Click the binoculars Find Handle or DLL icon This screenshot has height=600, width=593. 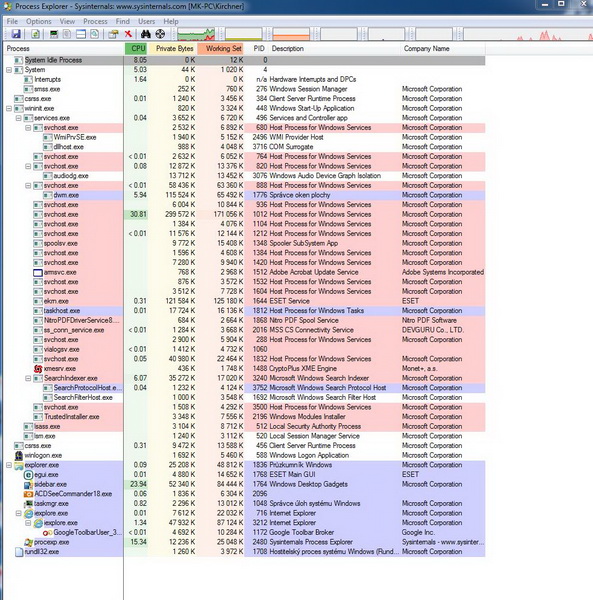coord(145,34)
